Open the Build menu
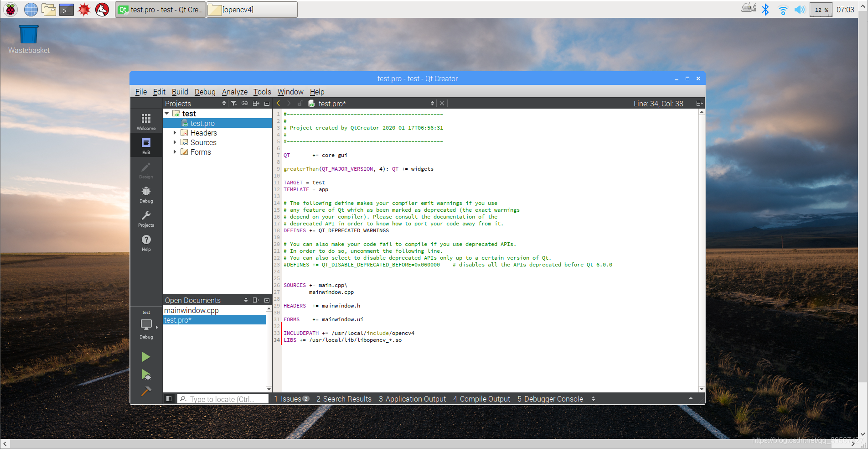Screen dimensions: 868x449 180,92
